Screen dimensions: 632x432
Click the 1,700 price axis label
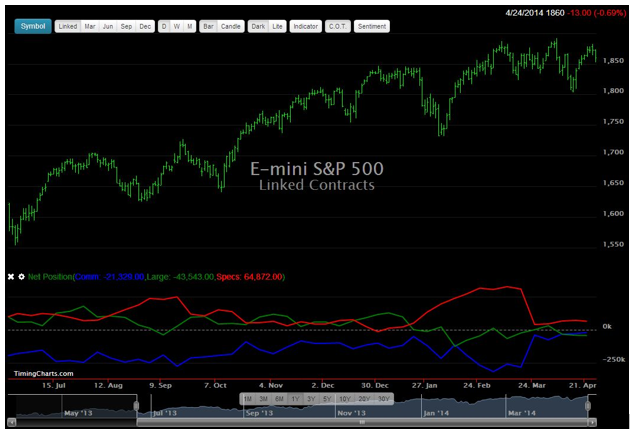[x=613, y=152]
